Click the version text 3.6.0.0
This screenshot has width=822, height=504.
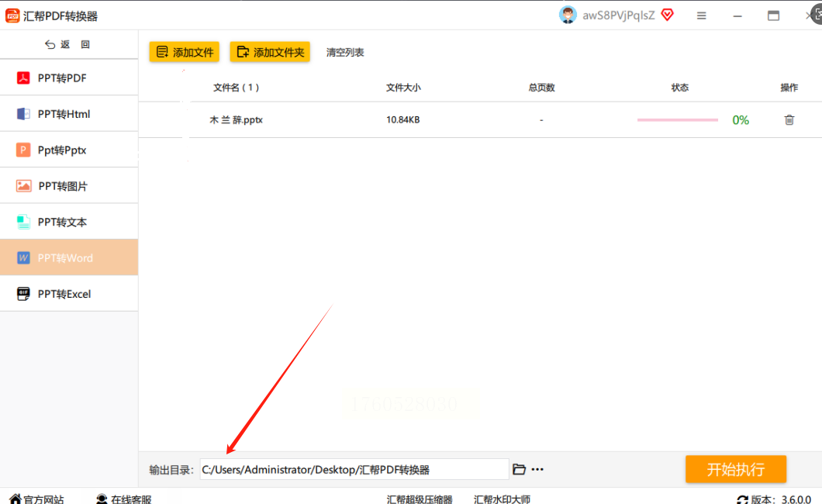coord(796,500)
